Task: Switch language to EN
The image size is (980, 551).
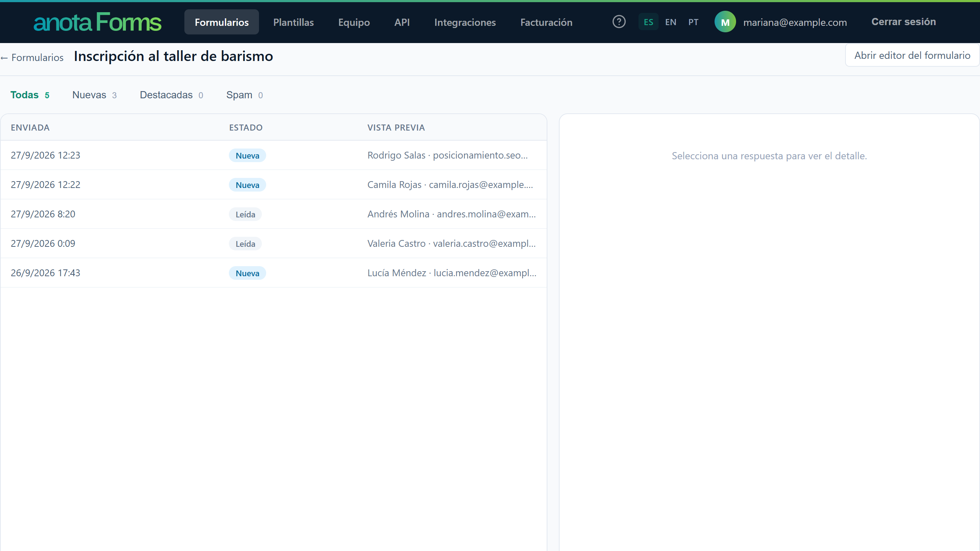Action: (670, 22)
